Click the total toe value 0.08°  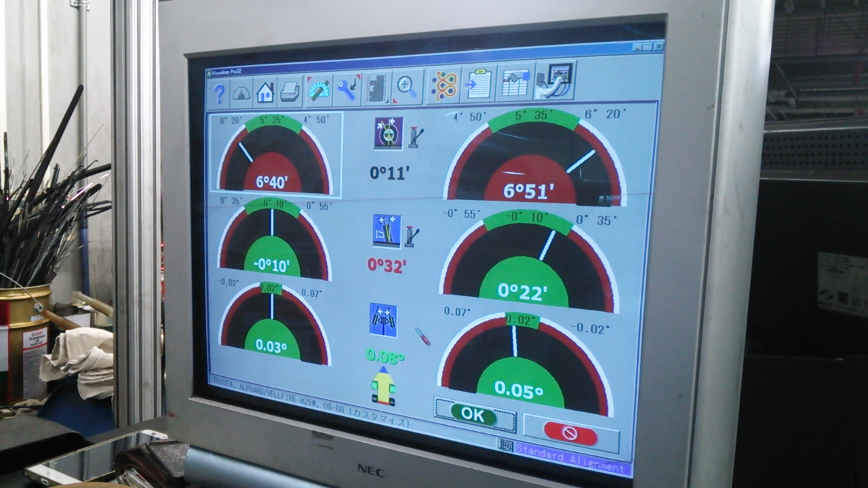click(x=385, y=356)
